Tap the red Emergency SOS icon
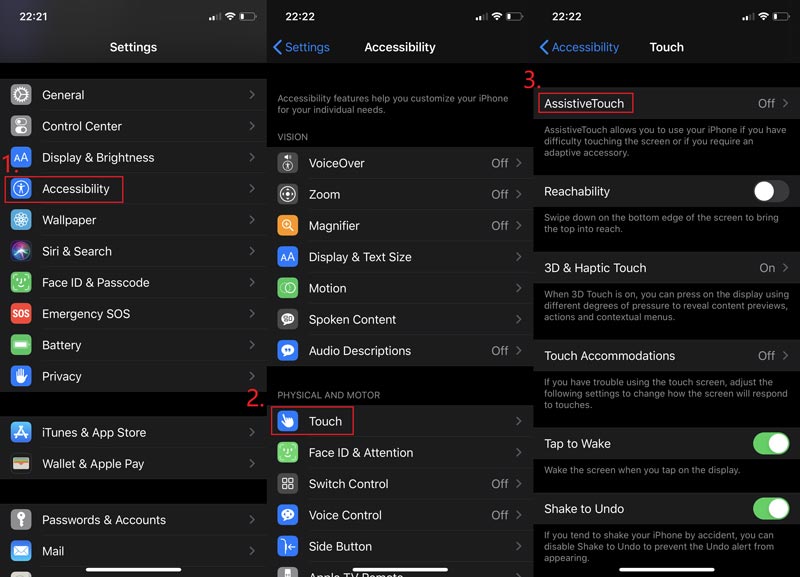The width and height of the screenshot is (800, 577). [21, 314]
